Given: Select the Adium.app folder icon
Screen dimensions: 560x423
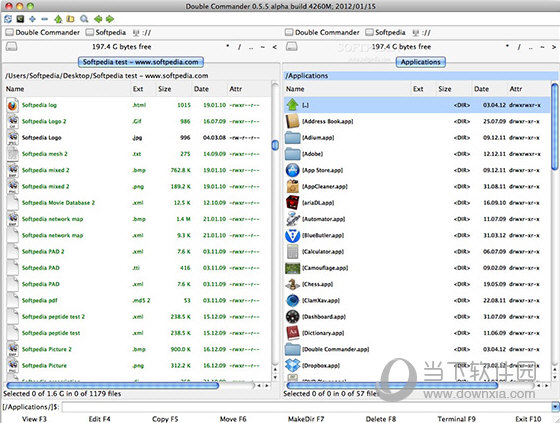Looking at the screenshot, I should pos(292,138).
